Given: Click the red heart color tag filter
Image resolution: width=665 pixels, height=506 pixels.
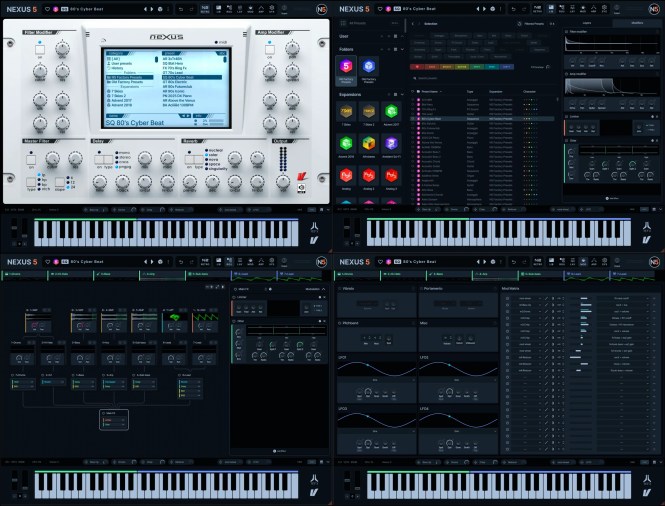Looking at the screenshot, I should pos(417,67).
